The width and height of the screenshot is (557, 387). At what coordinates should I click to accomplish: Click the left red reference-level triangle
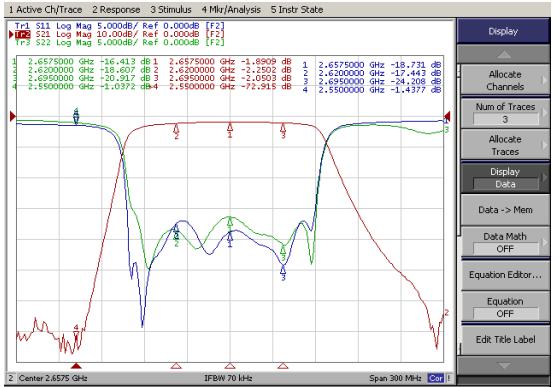[x=12, y=116]
